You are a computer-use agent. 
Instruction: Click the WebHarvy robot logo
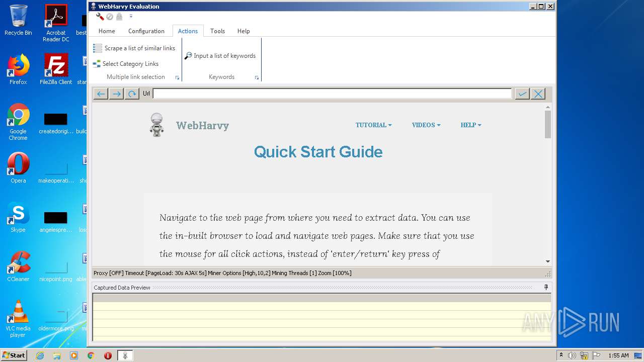[x=157, y=125]
